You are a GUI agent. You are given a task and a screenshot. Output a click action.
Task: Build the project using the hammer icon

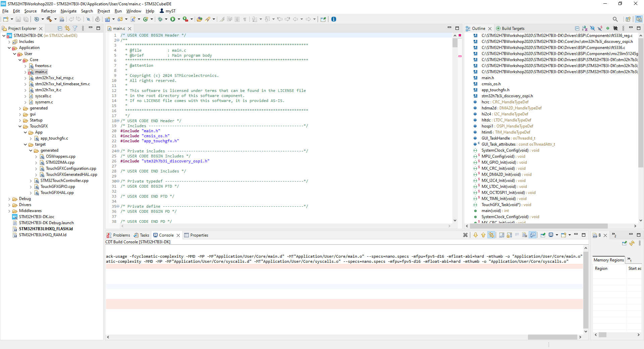point(49,19)
